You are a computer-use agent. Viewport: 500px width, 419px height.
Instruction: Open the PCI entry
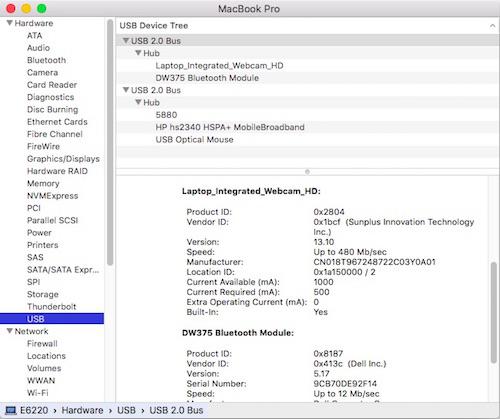tap(34, 208)
